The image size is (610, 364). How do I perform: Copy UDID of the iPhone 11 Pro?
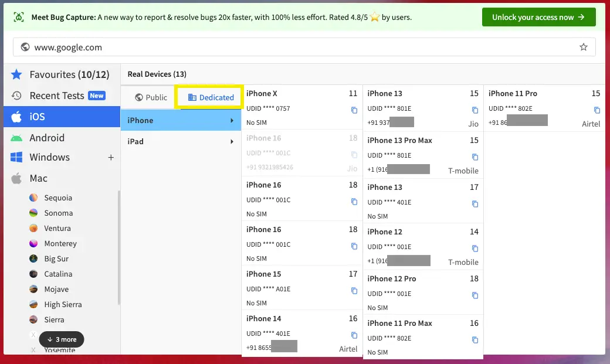pyautogui.click(x=597, y=110)
